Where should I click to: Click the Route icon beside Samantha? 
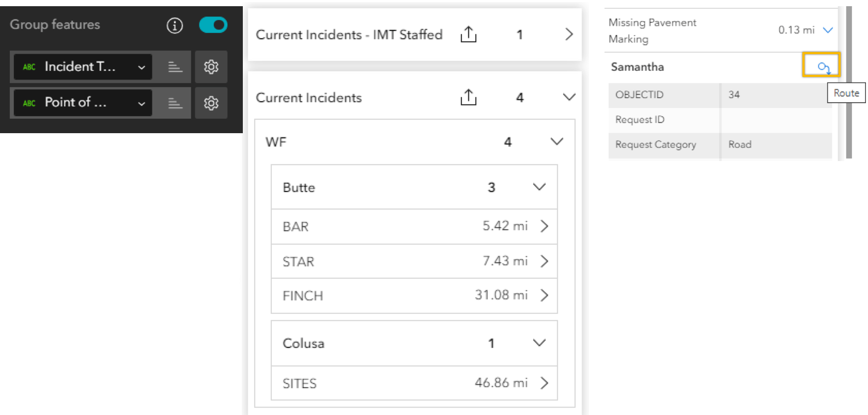coord(823,67)
